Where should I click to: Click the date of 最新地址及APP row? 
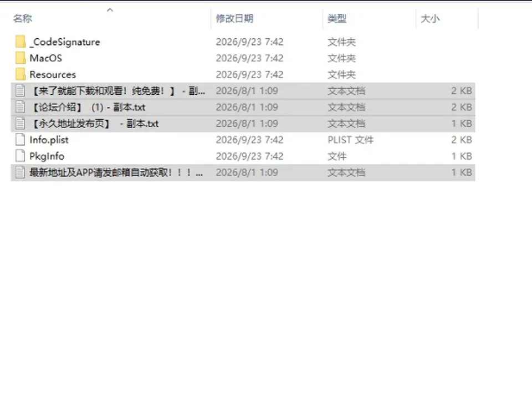click(247, 172)
